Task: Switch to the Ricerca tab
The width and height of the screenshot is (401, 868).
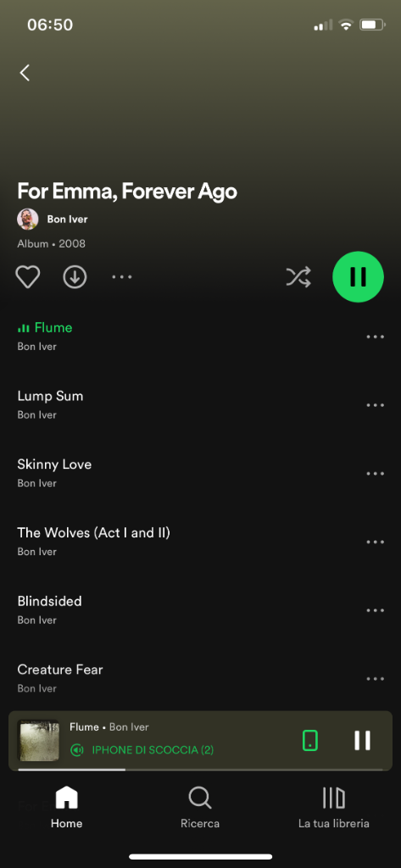Action: [x=200, y=808]
